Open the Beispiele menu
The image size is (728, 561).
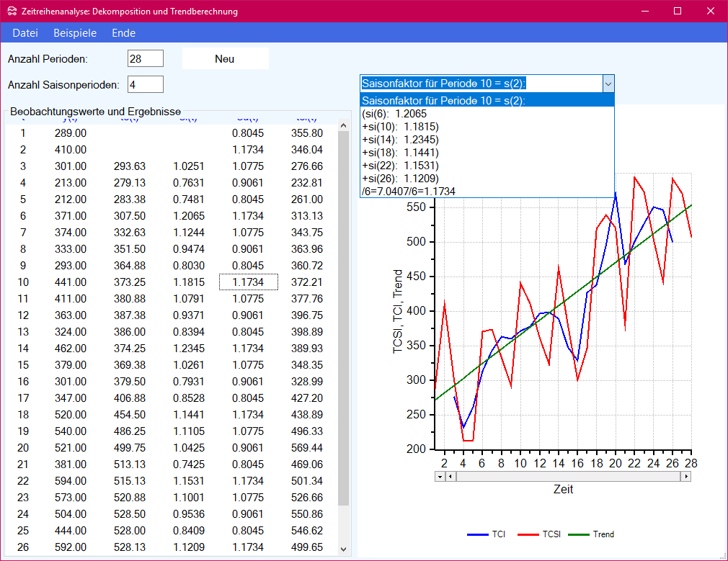pos(75,33)
